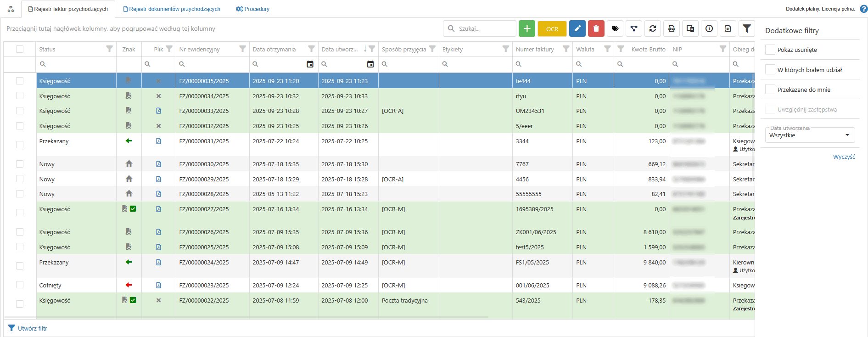Check the 'W których brałem udział' box

point(770,70)
